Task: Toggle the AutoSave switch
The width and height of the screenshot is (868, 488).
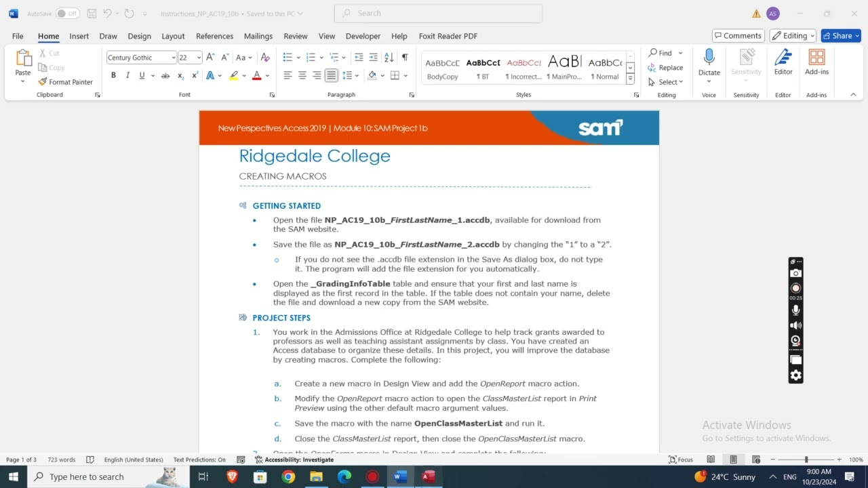Action: [x=67, y=14]
